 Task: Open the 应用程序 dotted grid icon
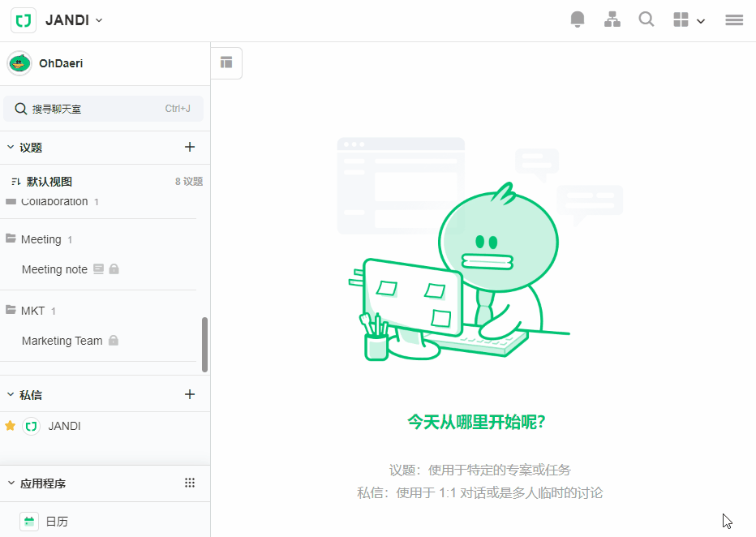tap(190, 483)
